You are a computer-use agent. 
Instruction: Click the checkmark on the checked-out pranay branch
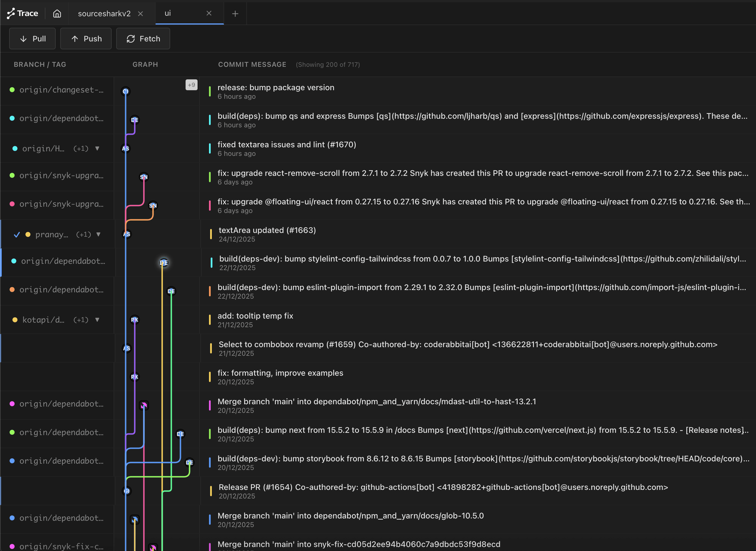tap(17, 234)
